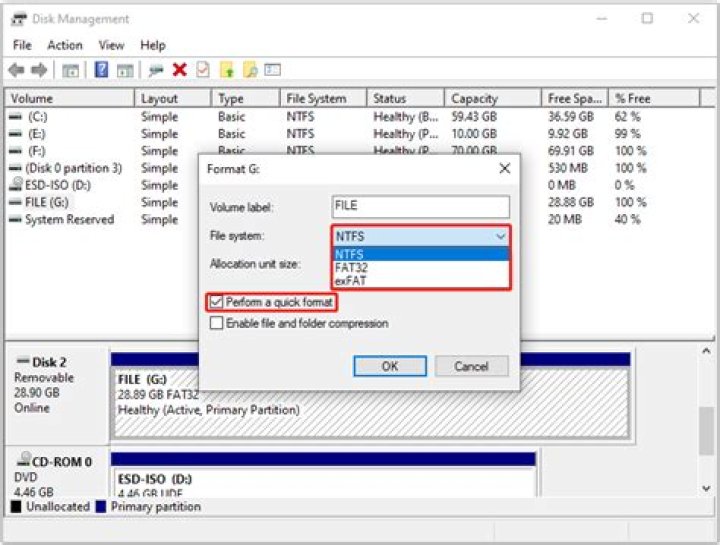The height and width of the screenshot is (545, 720).
Task: Click the Disk 2 Removable label
Action: click(x=44, y=377)
